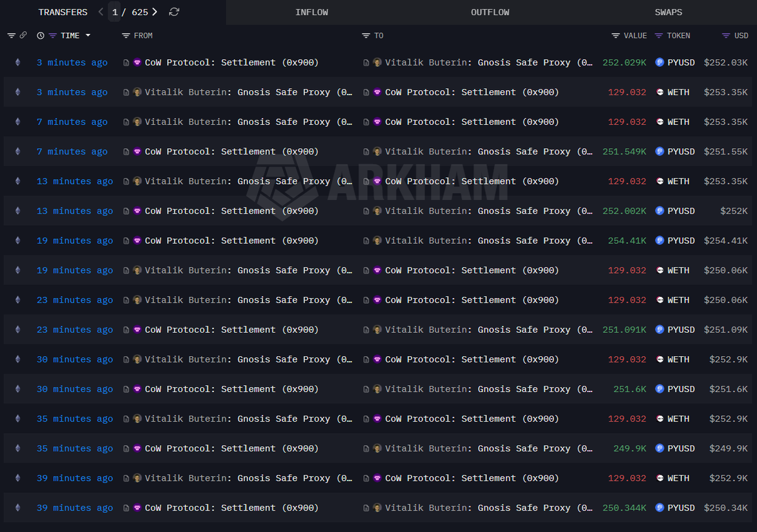The image size is (757, 532).
Task: Click CoW icon in FROM of 251.6K value row
Action: pyautogui.click(x=137, y=390)
